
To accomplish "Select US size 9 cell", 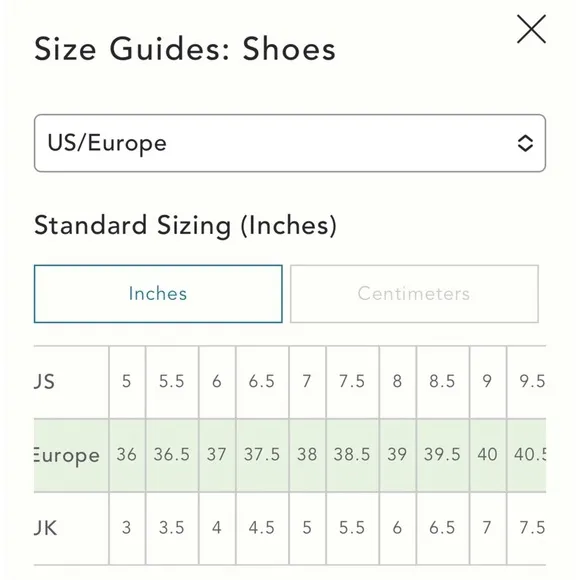I will point(488,382).
